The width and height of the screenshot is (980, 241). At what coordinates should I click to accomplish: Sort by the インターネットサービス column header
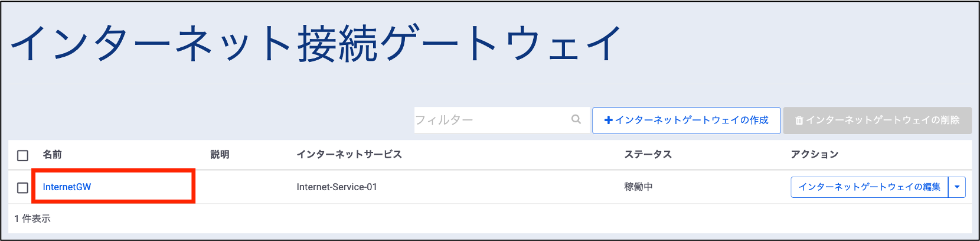tap(349, 154)
